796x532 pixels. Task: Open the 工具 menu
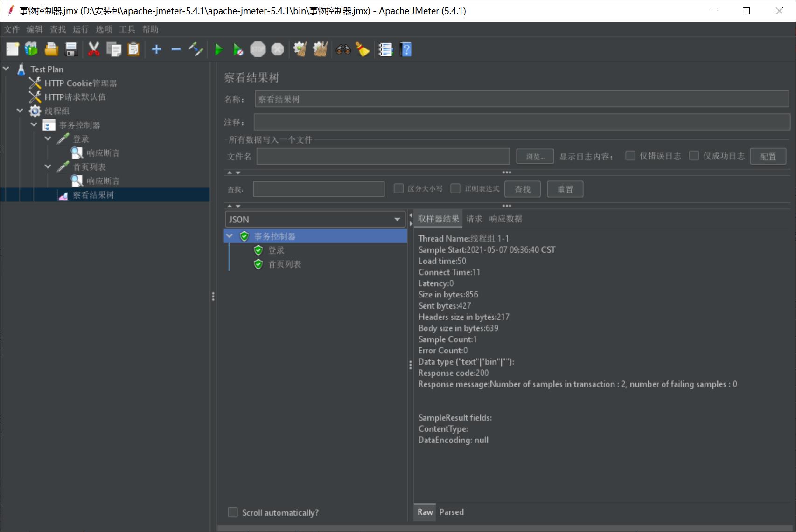(x=127, y=29)
